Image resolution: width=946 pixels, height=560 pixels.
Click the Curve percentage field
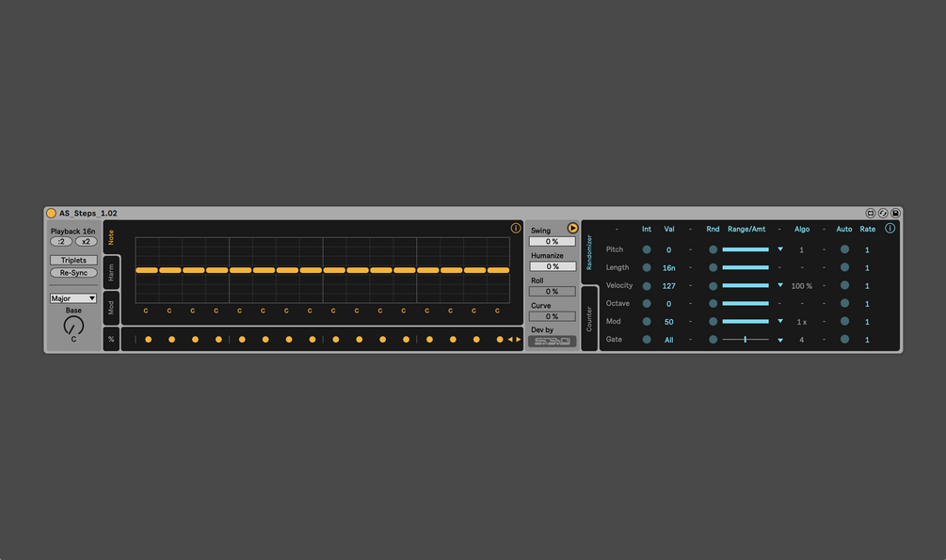(552, 316)
